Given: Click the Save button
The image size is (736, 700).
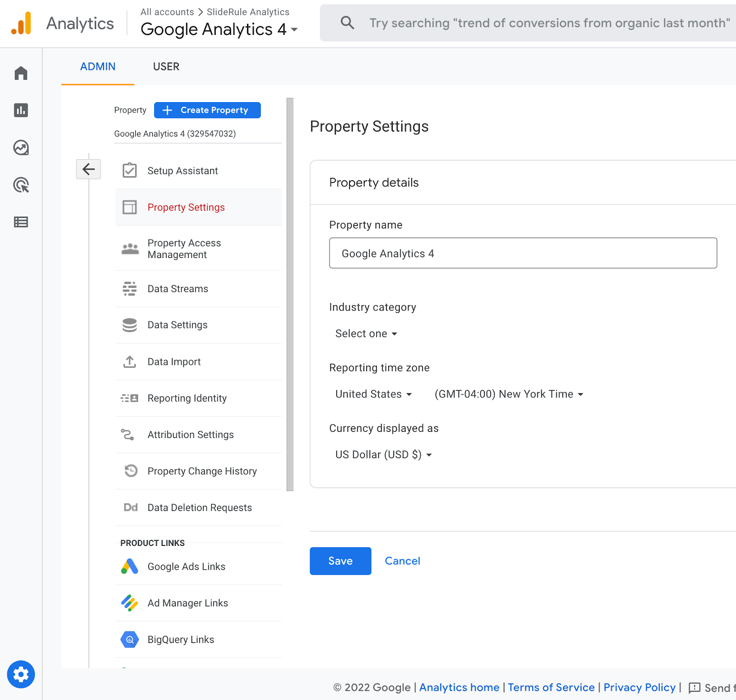Looking at the screenshot, I should click(x=340, y=561).
